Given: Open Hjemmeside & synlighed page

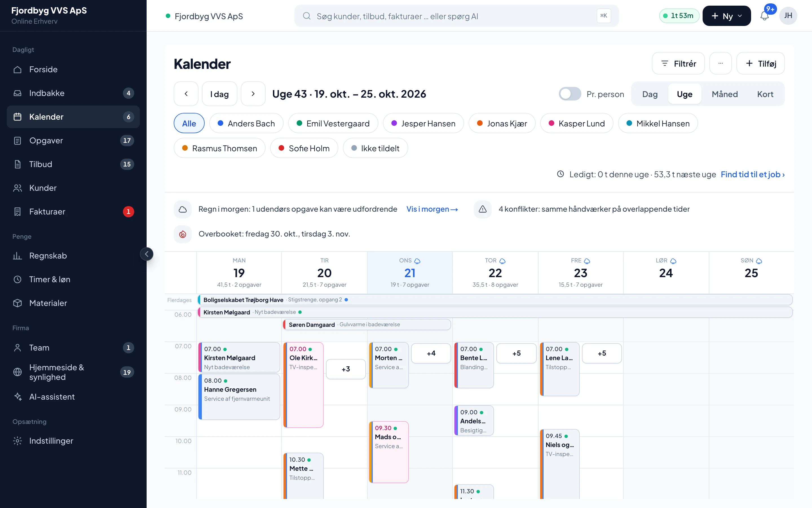Looking at the screenshot, I should click(73, 372).
